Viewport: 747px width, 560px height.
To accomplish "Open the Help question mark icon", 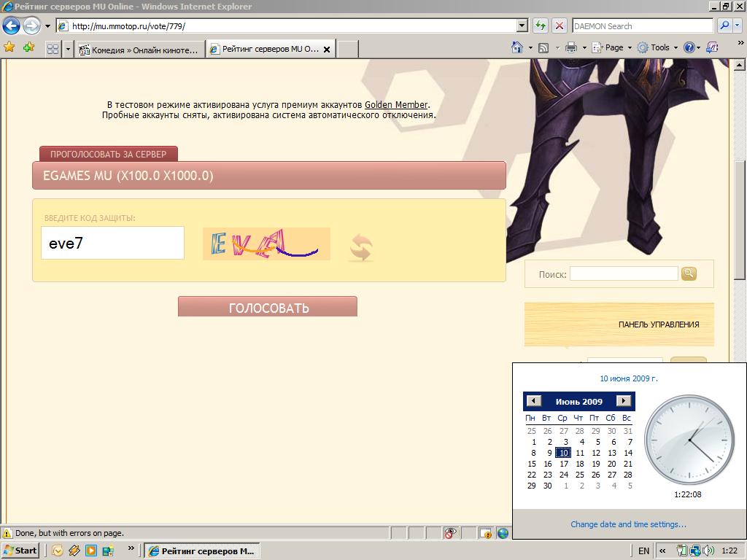I will click(689, 47).
